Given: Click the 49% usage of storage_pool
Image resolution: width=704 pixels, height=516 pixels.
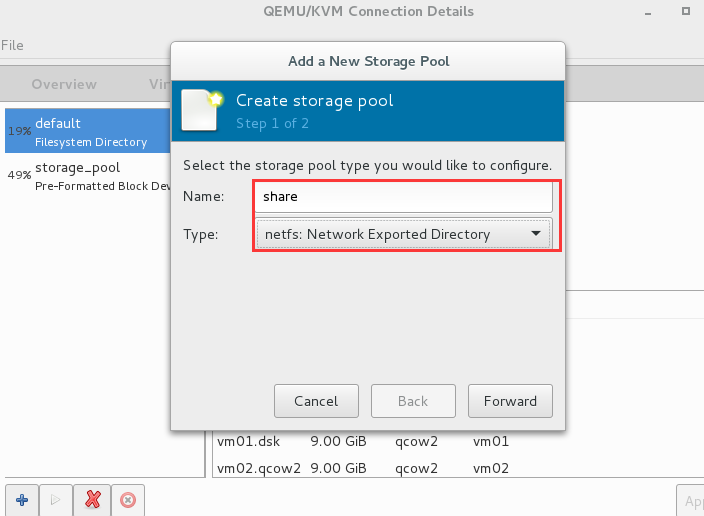Looking at the screenshot, I should 19,175.
